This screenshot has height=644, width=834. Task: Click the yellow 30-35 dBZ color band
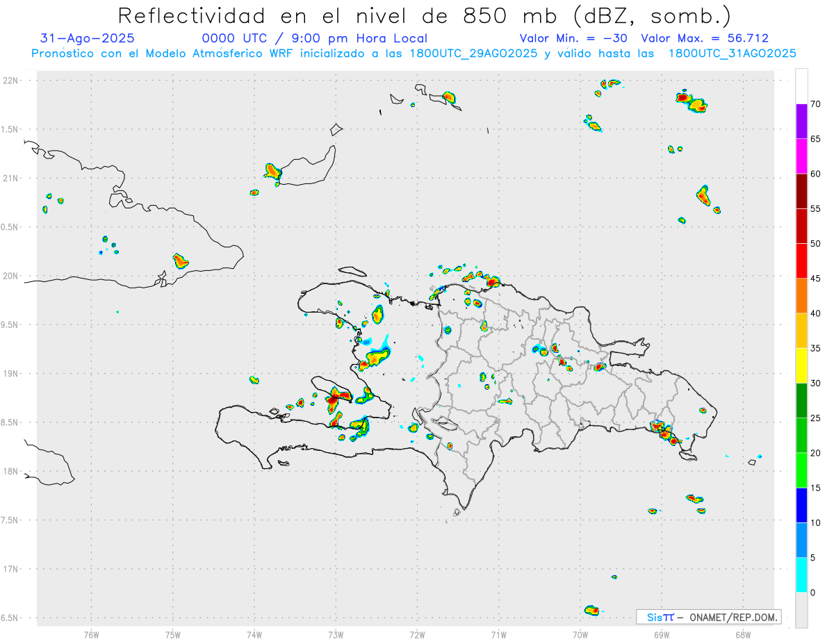[801, 365]
